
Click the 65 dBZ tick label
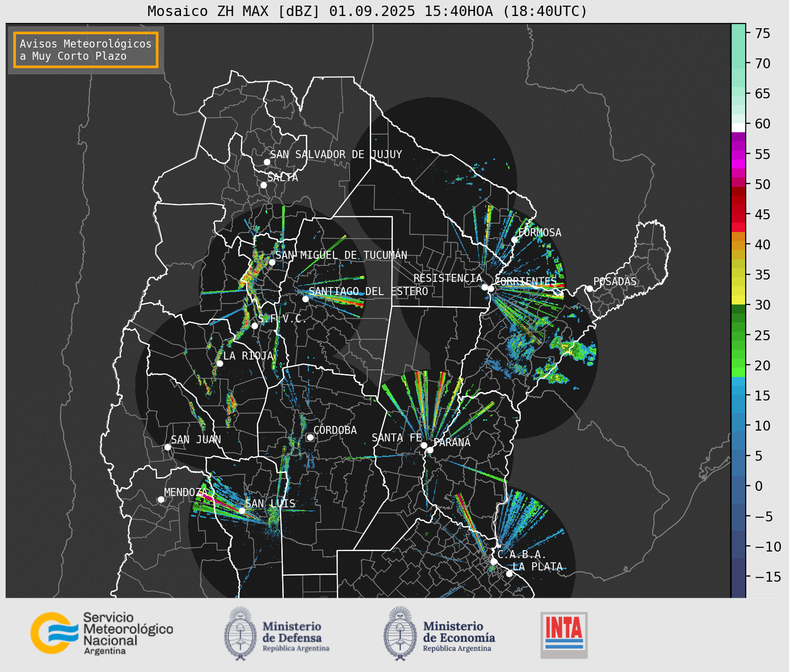point(763,94)
